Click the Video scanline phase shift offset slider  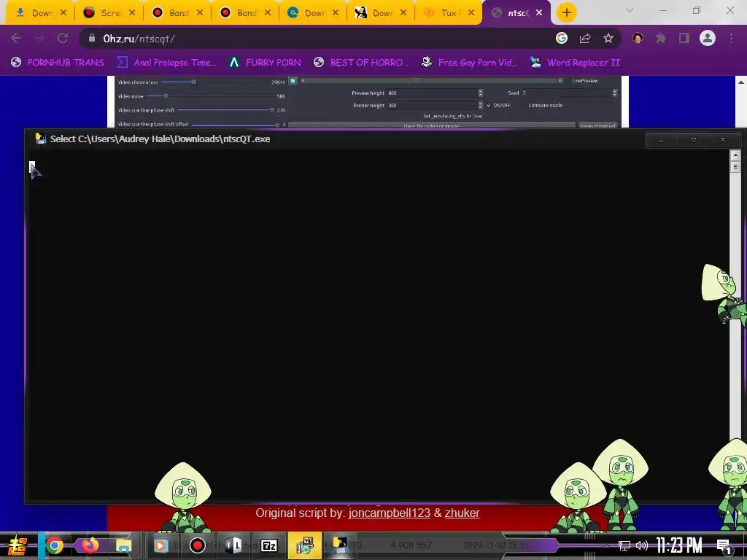coord(236,124)
